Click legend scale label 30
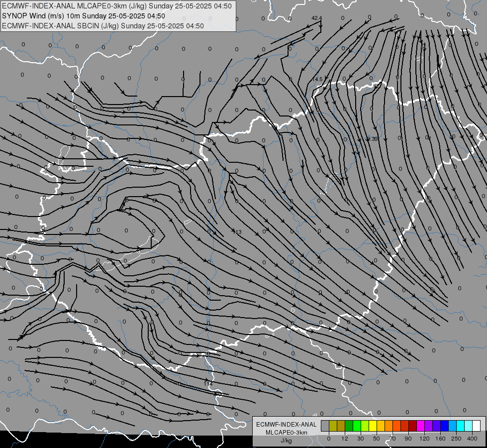 coord(360,439)
